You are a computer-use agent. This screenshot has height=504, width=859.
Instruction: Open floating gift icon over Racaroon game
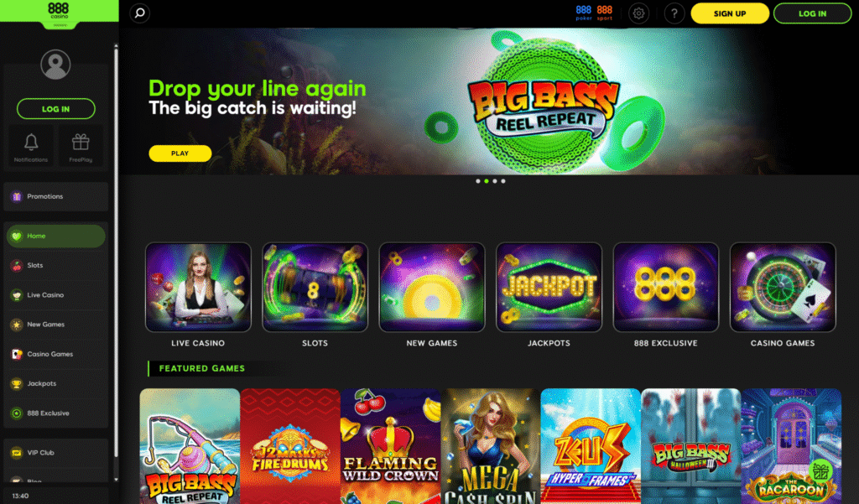tap(820, 471)
